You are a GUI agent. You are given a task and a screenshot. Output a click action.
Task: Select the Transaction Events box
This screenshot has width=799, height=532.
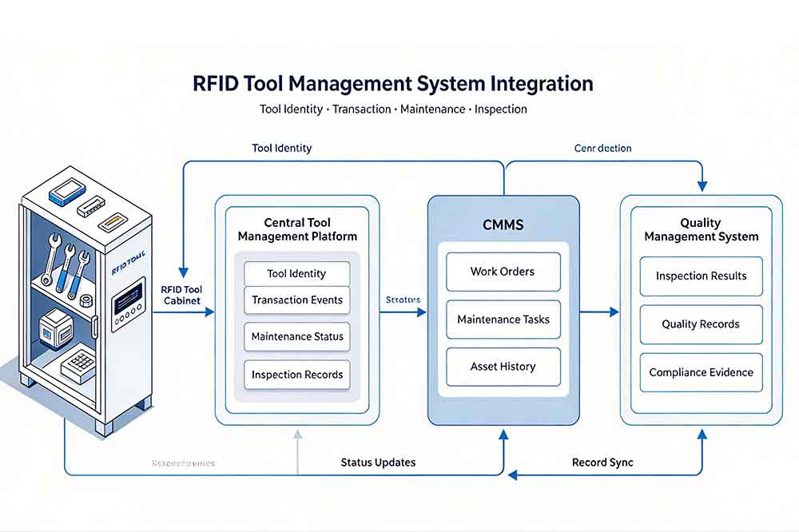point(297,300)
